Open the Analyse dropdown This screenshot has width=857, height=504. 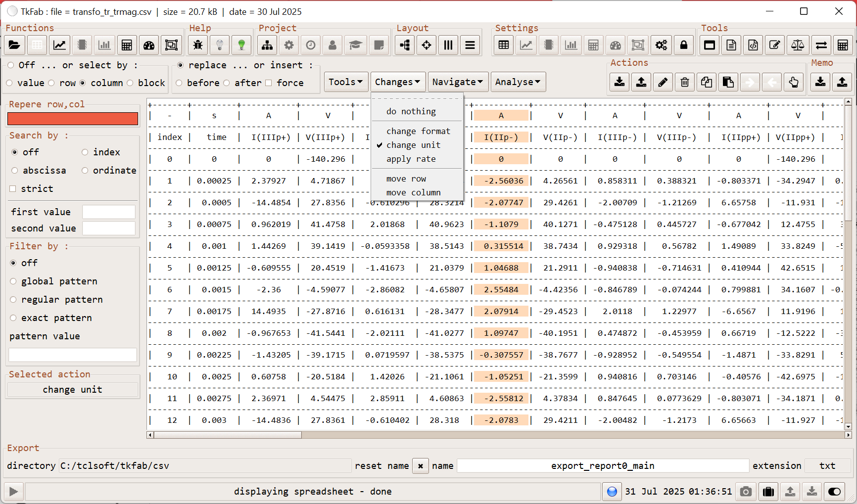pos(518,82)
